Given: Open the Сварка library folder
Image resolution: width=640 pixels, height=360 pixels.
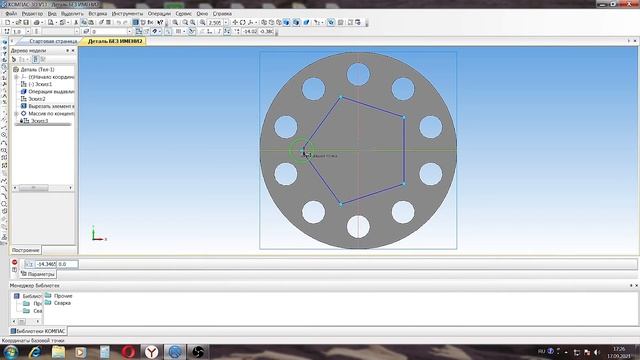Looking at the screenshot, I should 58,303.
